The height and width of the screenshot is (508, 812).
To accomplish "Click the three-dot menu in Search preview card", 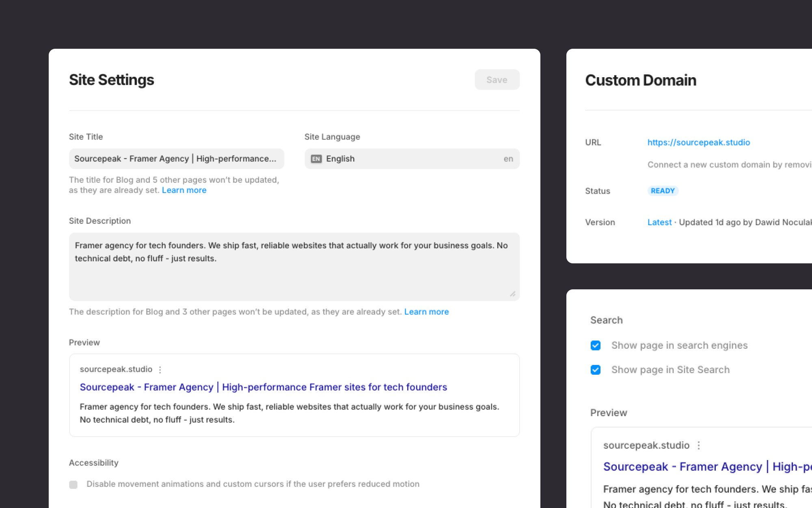I will [x=699, y=445].
